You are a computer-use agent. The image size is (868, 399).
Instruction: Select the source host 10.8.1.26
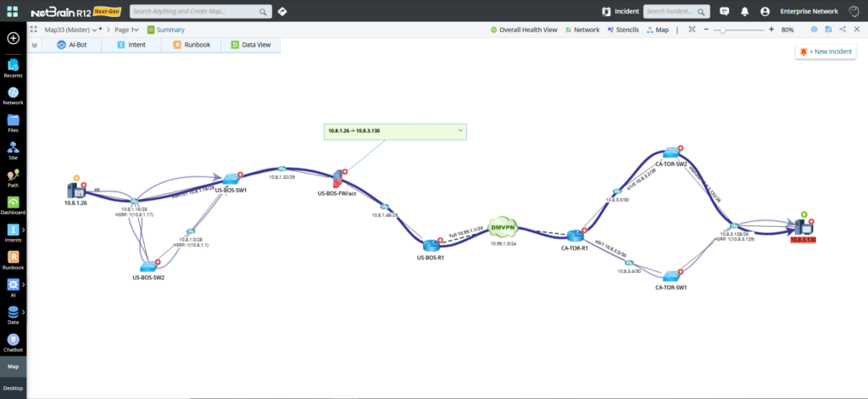[x=75, y=191]
